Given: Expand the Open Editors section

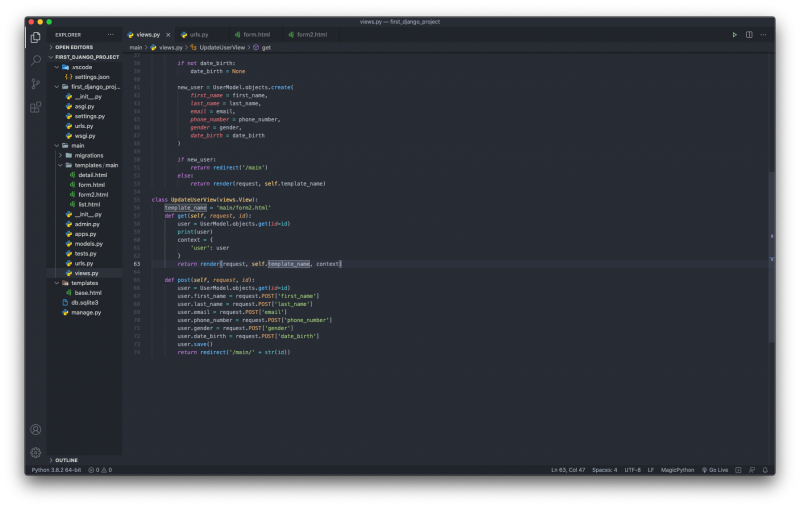Looking at the screenshot, I should (x=74, y=47).
